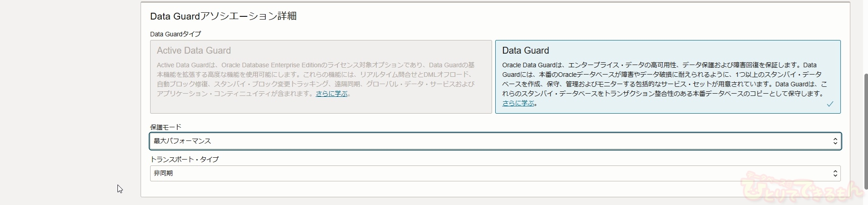Click the up-down arrows icon of トランスポート・タイプ field

(835, 174)
